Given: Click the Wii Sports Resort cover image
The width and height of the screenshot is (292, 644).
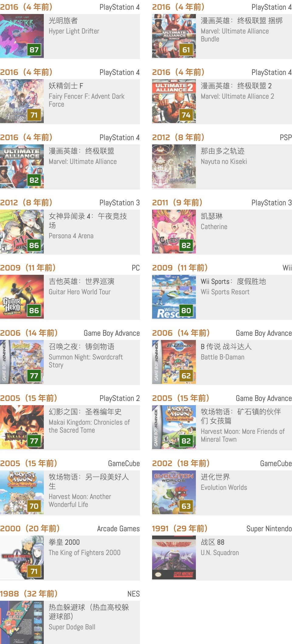Looking at the screenshot, I should click(174, 297).
